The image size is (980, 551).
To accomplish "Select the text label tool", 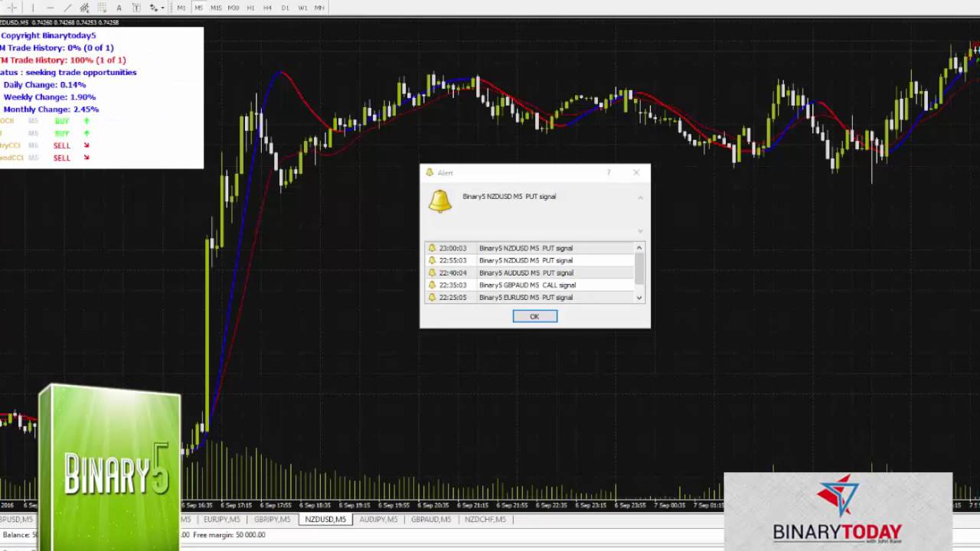I will 136,8.
